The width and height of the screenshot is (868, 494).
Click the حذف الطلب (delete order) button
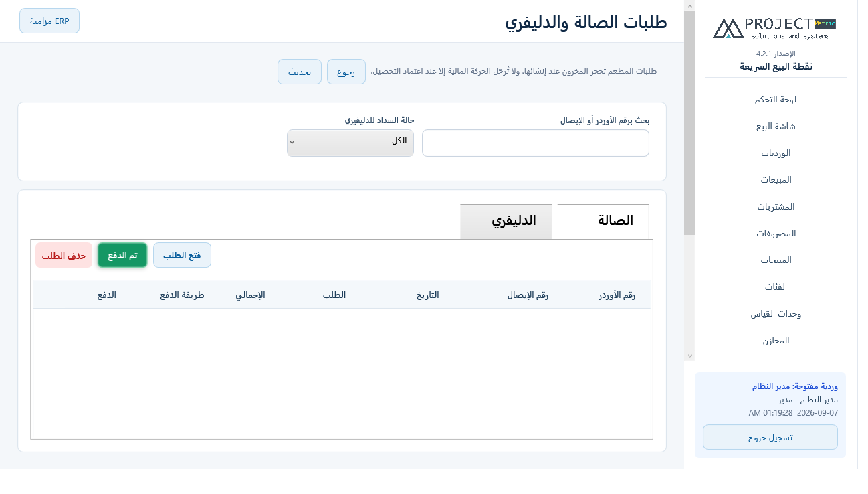coord(64,255)
